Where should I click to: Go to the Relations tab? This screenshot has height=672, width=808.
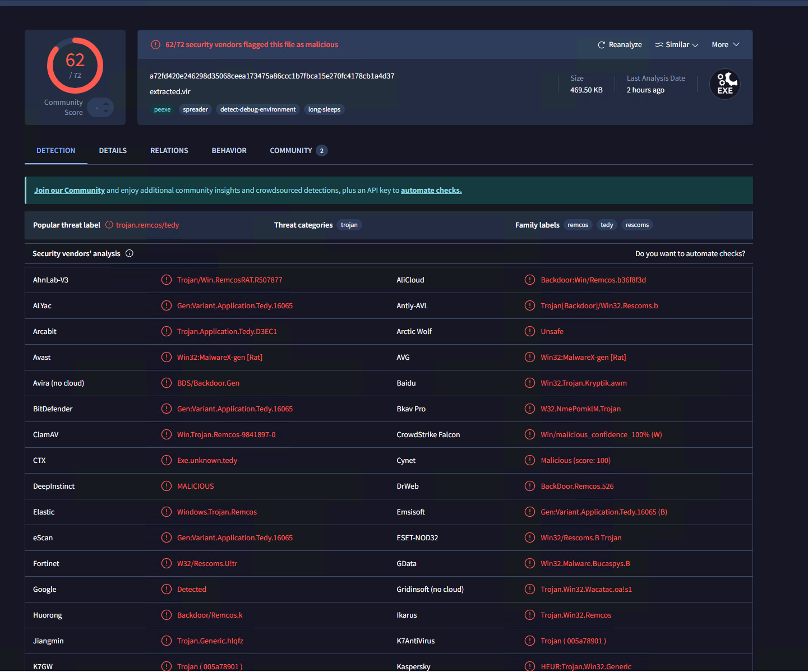[x=169, y=151]
